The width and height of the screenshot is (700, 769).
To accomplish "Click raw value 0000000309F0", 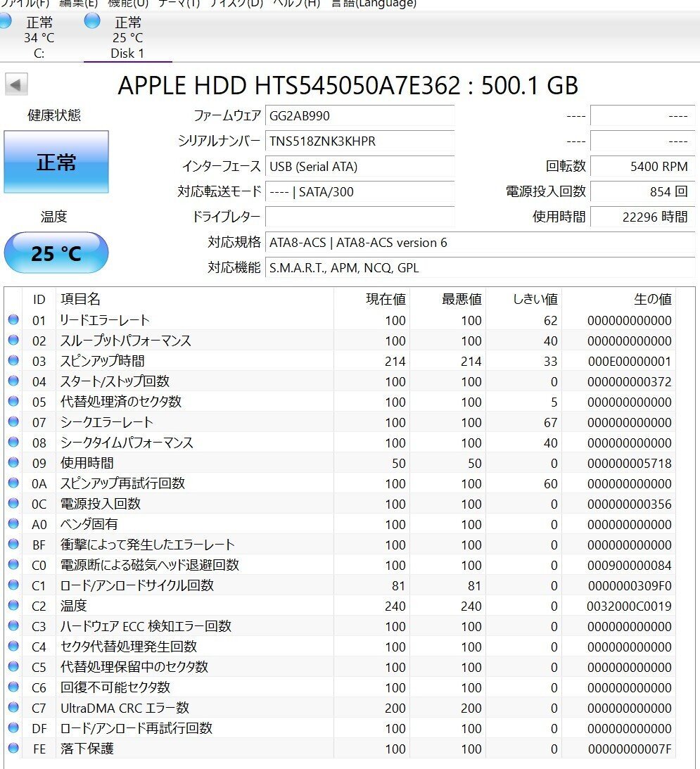I will [x=630, y=585].
